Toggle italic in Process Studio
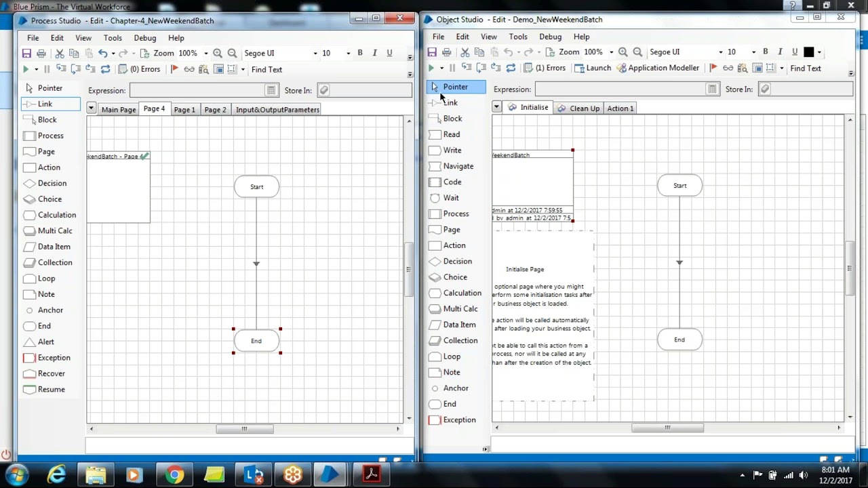 click(374, 53)
